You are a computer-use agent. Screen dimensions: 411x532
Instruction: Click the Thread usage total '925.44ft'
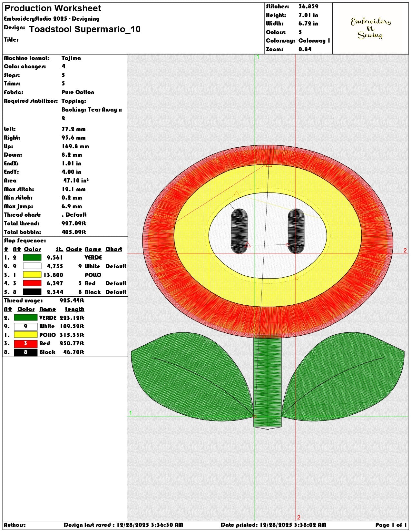[x=72, y=300]
